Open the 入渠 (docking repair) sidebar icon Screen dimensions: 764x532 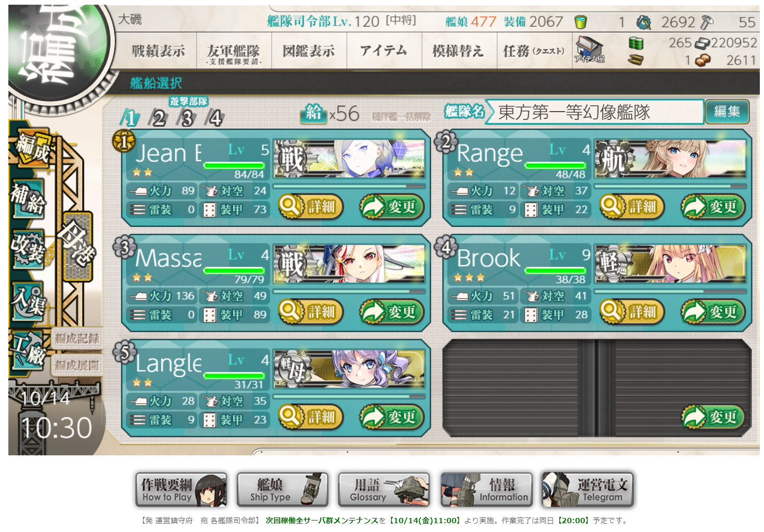(x=29, y=301)
